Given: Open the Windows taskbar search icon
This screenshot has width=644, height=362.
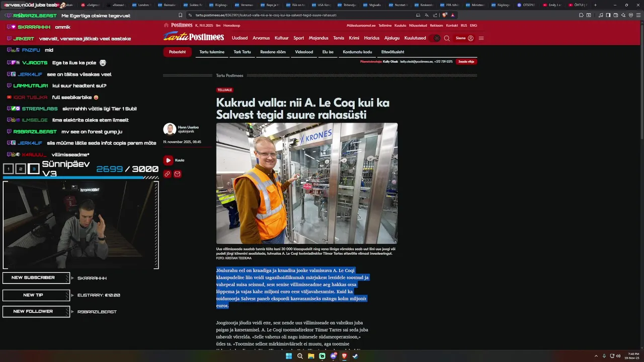Looking at the screenshot, I should (x=300, y=356).
